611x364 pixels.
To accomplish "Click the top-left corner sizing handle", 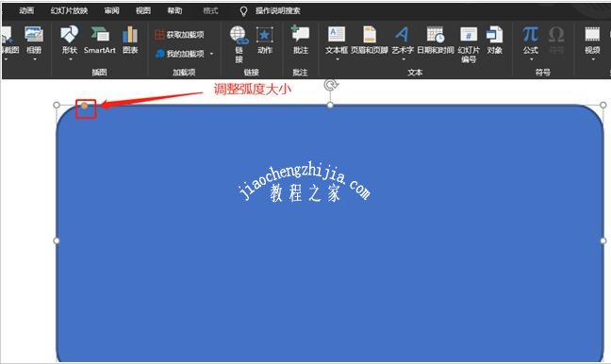I will (x=57, y=105).
